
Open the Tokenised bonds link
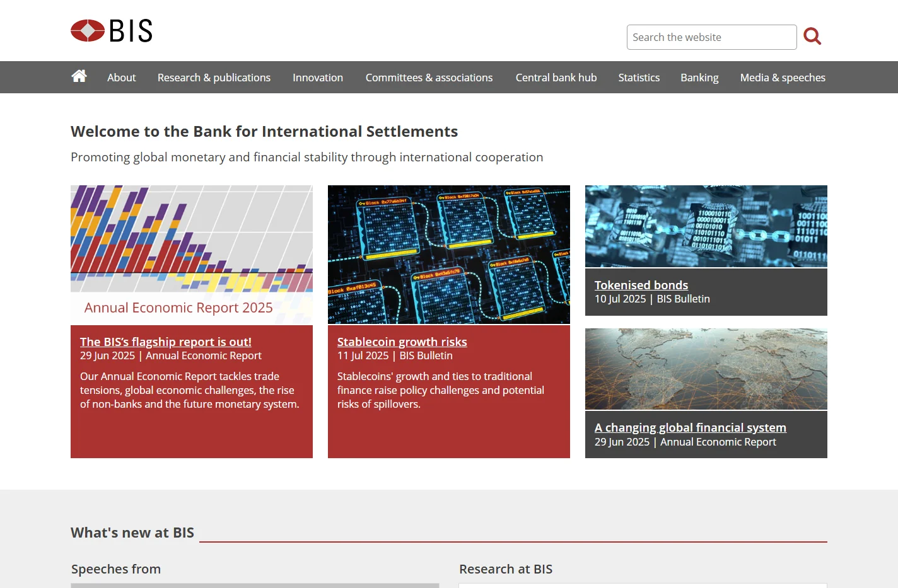click(641, 285)
